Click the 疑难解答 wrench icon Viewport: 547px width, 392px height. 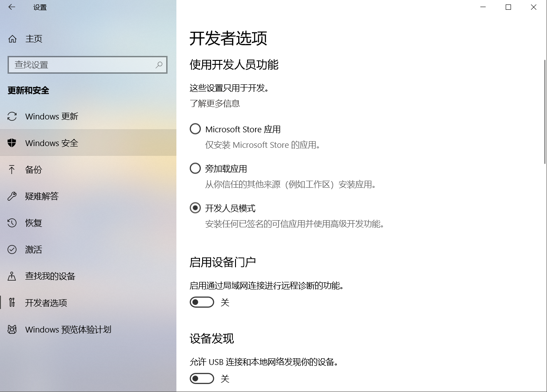click(x=12, y=196)
